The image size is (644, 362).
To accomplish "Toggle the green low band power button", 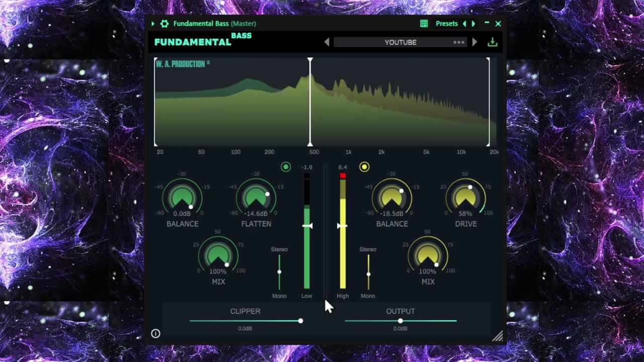I will tap(286, 167).
